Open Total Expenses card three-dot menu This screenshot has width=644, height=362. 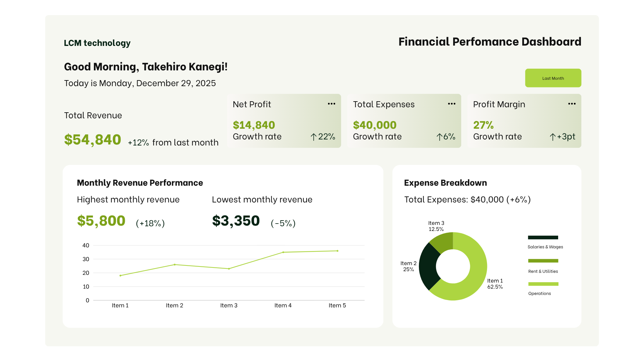tap(451, 104)
